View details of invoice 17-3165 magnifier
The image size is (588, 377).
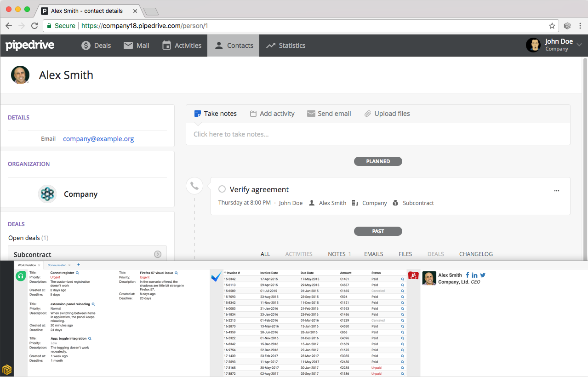402,368
